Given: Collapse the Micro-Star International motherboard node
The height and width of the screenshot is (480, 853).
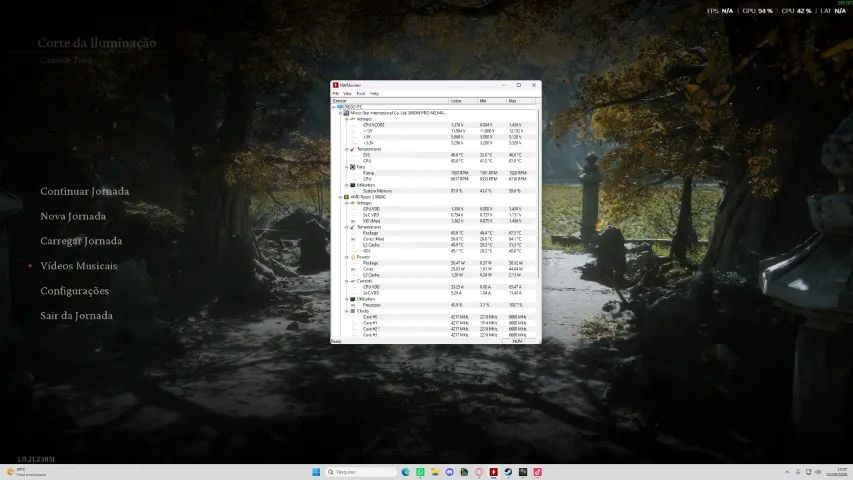Looking at the screenshot, I should [x=341, y=113].
